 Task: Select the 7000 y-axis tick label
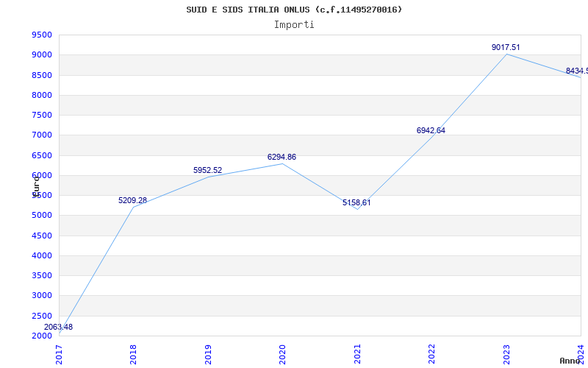[42, 135]
